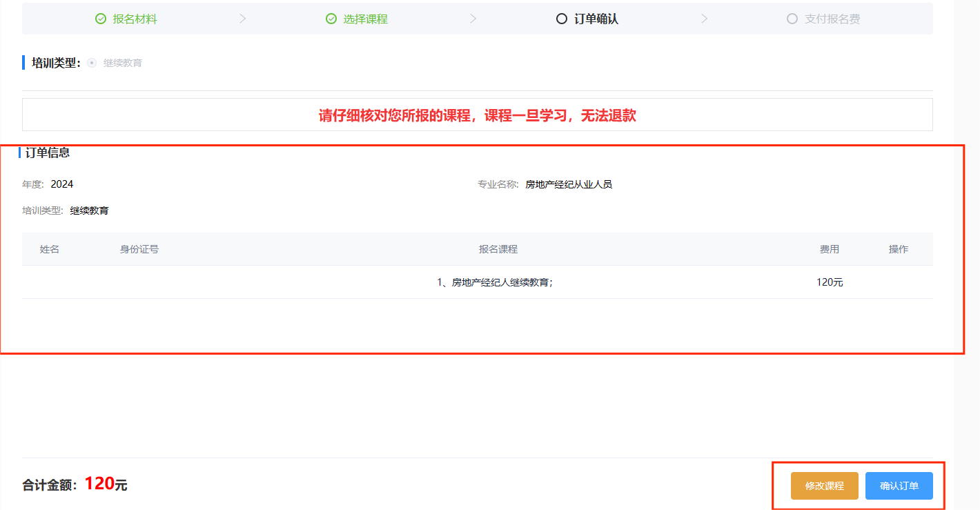980x510 pixels.
Task: Click the green checkmark icon beside 报名材料
Action: click(x=101, y=19)
